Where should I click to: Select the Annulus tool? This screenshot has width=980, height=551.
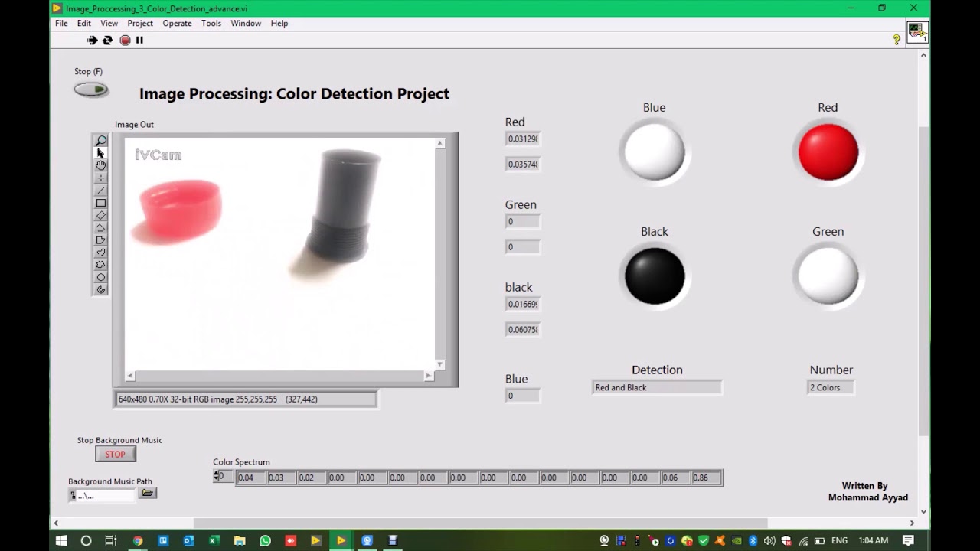click(100, 289)
